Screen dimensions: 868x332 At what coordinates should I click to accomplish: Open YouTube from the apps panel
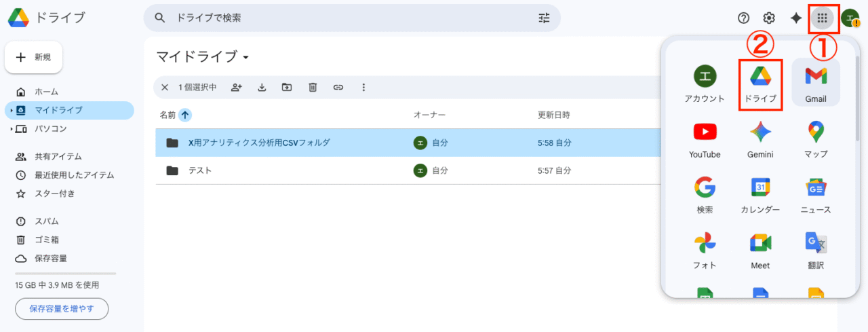705,139
